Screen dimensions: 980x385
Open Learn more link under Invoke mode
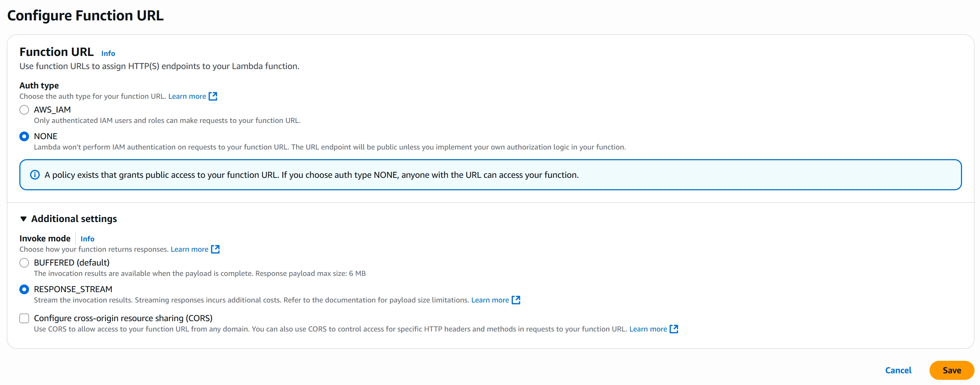(x=189, y=249)
